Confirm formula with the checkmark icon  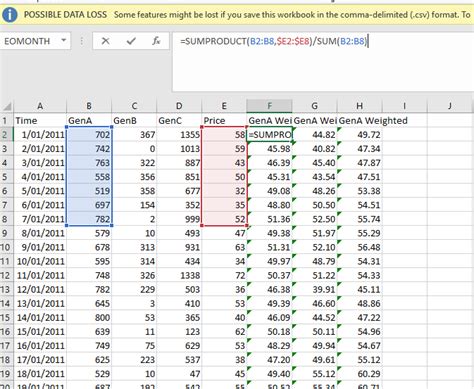[131, 41]
